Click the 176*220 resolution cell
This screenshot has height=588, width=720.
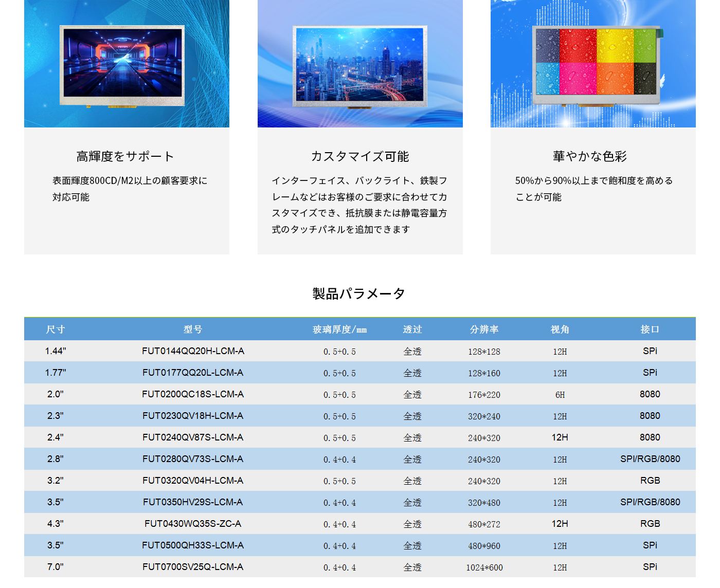pos(484,395)
